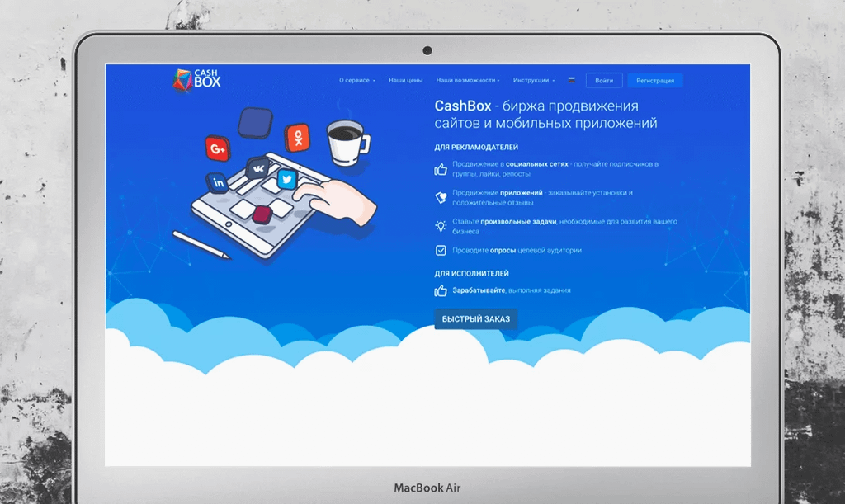
Task: Click the checkbox icon beside опросы
Action: 441,251
